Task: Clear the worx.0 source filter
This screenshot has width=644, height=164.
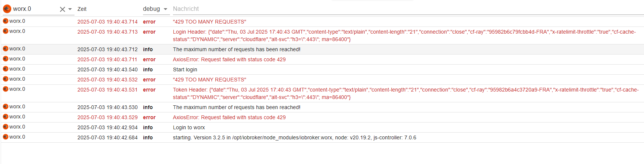Action: pos(62,9)
